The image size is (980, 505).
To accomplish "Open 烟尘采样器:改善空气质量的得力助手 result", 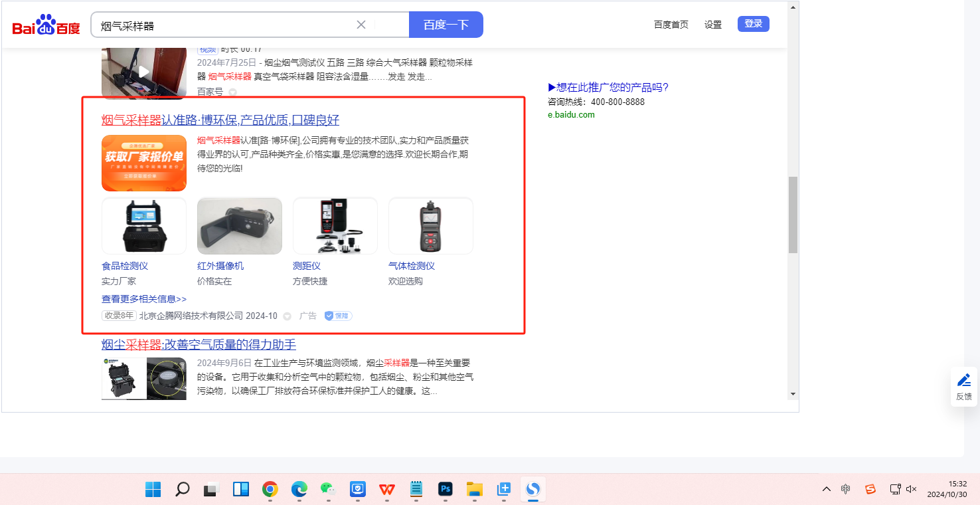I will point(199,344).
